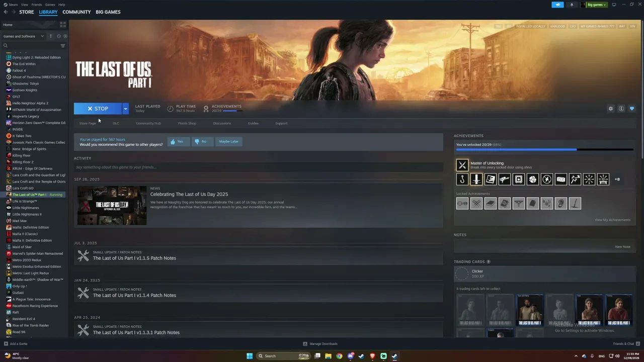Show game information icon
This screenshot has height=362, width=644.
(x=621, y=109)
